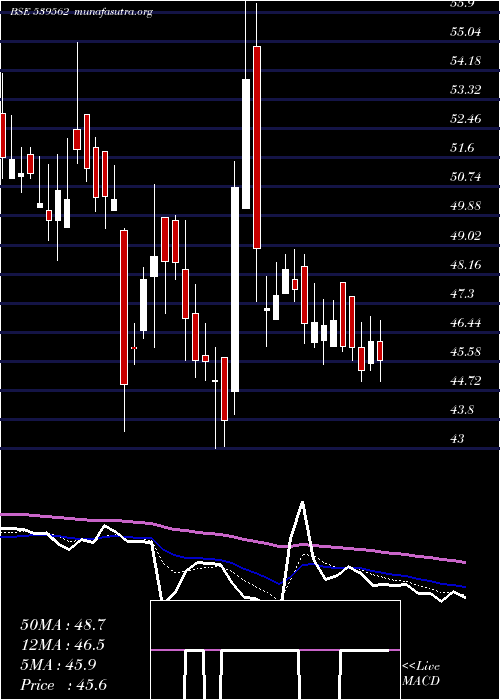This screenshot has width=500, height=700.
Task: Click the 50.74 price axis label
Action: point(466,177)
